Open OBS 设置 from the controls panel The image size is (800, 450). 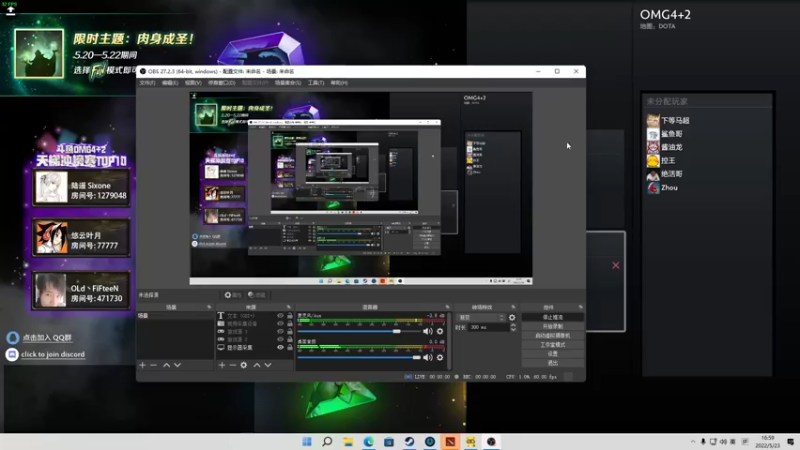pos(553,354)
